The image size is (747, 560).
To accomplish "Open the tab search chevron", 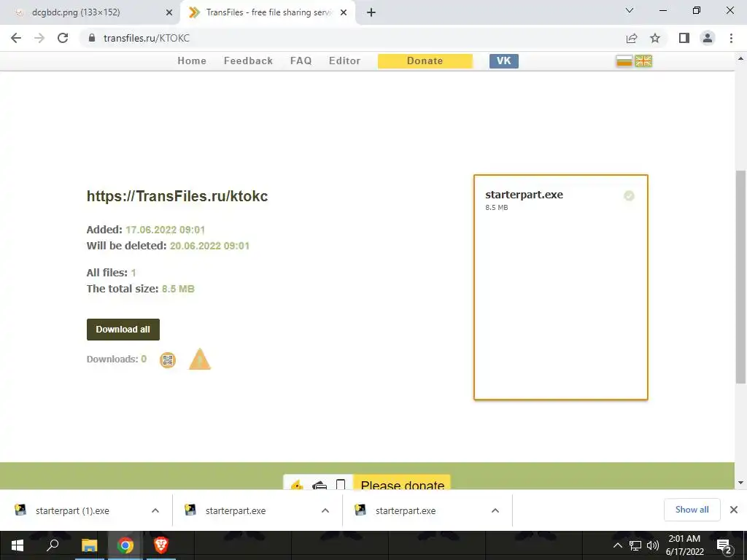I will pyautogui.click(x=630, y=10).
